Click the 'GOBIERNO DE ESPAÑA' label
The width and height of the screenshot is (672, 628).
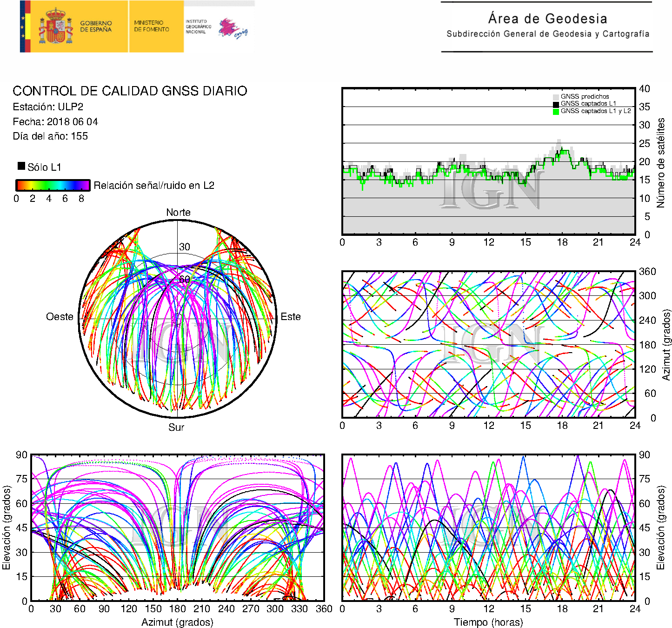coord(96,26)
